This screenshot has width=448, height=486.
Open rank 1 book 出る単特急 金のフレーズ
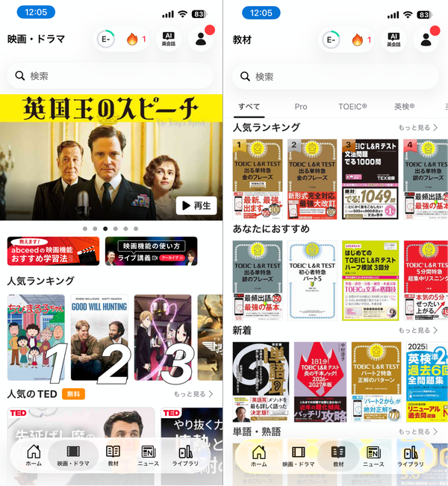pos(258,179)
